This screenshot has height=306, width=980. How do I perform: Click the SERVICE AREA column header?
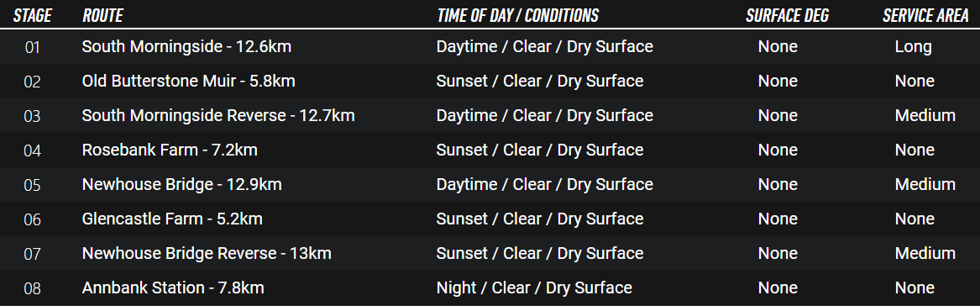[x=925, y=16]
